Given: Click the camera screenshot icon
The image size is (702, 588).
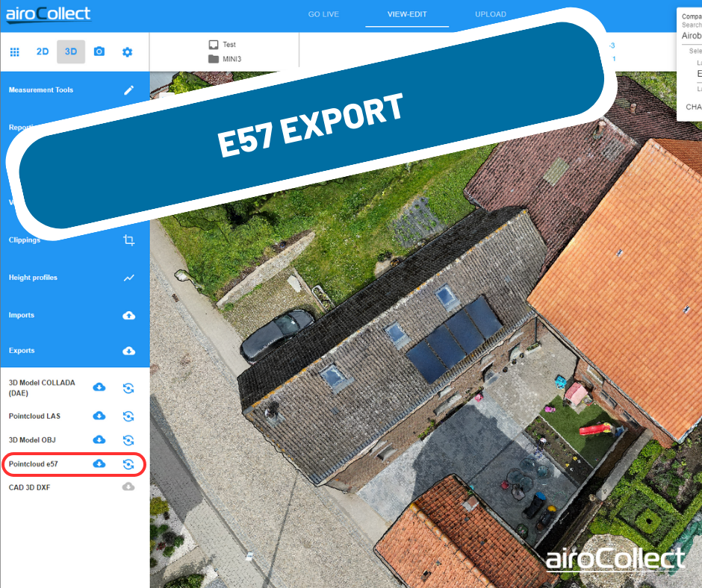Looking at the screenshot, I should (99, 52).
